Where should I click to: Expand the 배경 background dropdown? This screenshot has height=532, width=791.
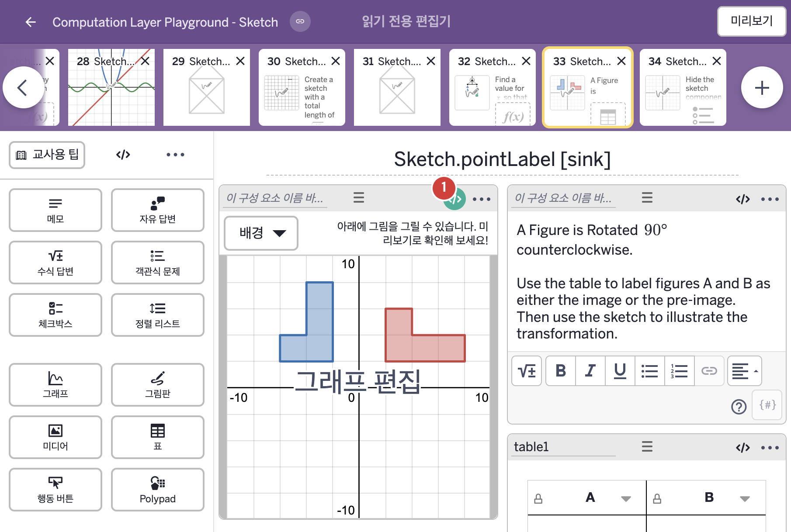261,233
